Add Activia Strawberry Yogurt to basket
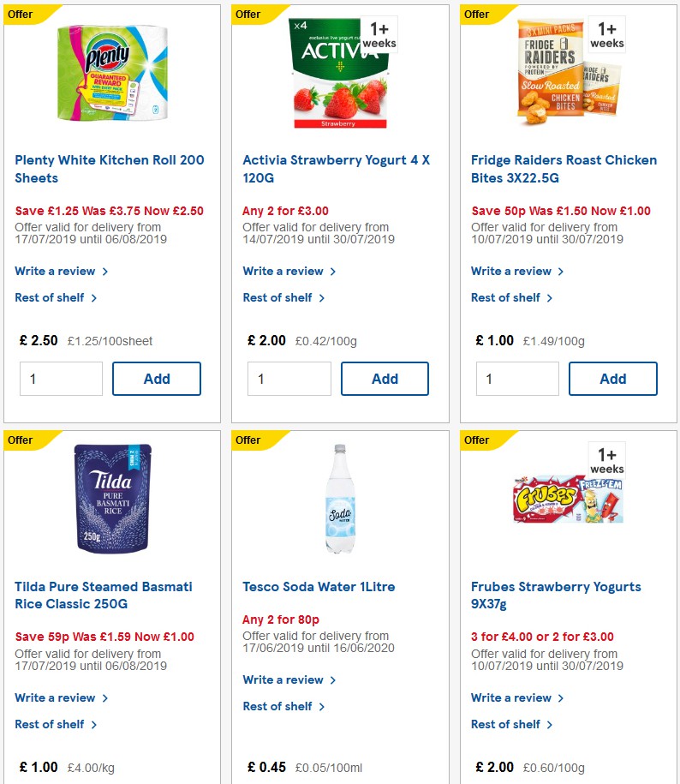680x784 pixels. pyautogui.click(x=385, y=378)
